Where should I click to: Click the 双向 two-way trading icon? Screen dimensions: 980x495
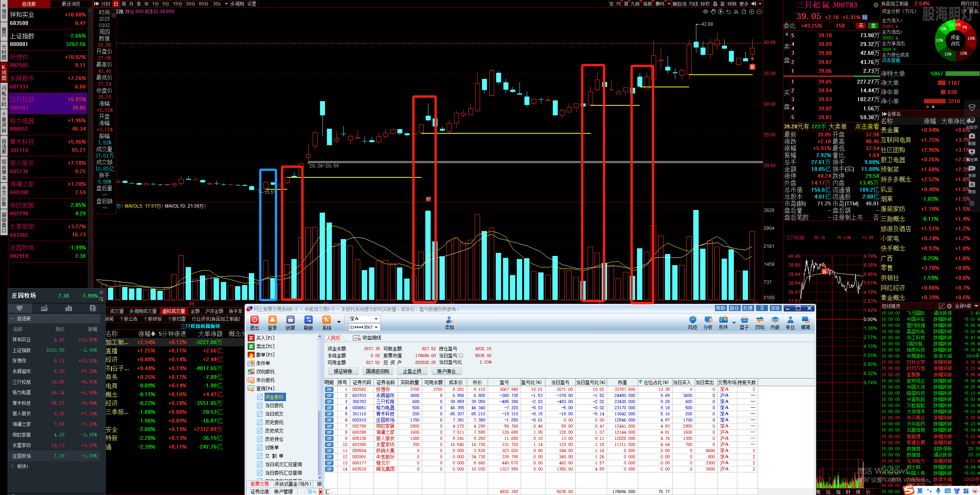pyautogui.click(x=760, y=323)
